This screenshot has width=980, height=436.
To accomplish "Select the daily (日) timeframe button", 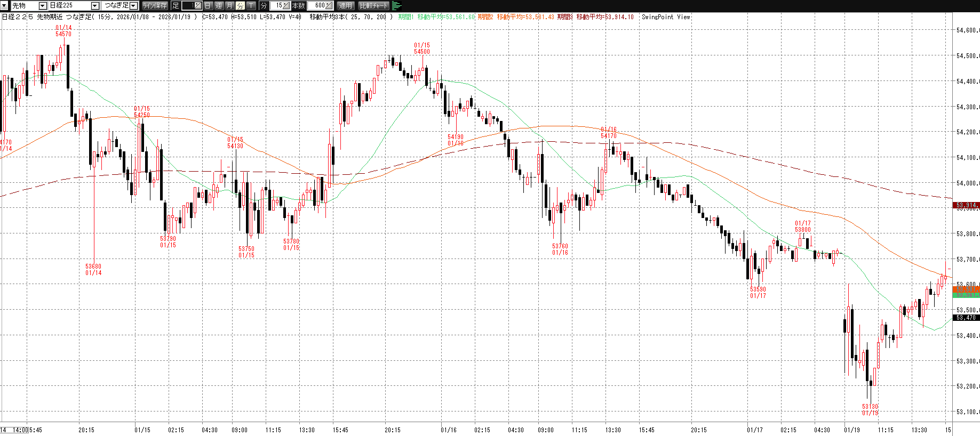I will 208,6.
